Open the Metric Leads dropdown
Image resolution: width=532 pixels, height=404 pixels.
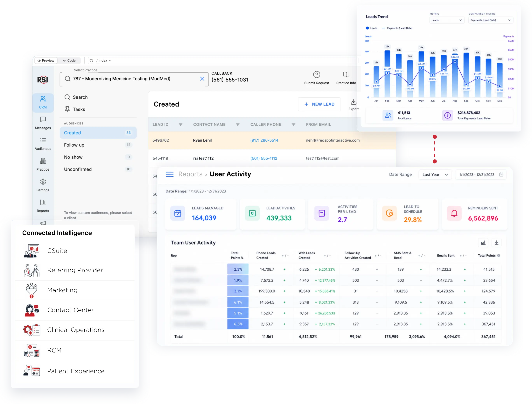point(447,20)
